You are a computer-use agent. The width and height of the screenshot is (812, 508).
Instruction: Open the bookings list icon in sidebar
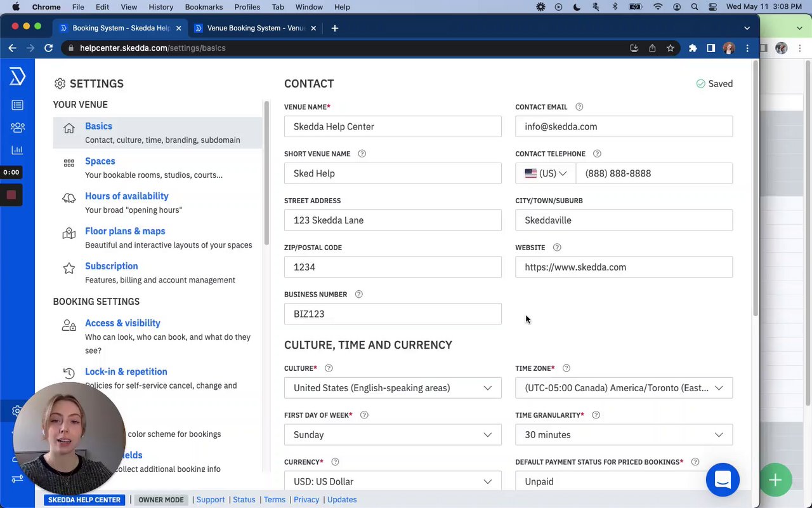[x=17, y=105]
